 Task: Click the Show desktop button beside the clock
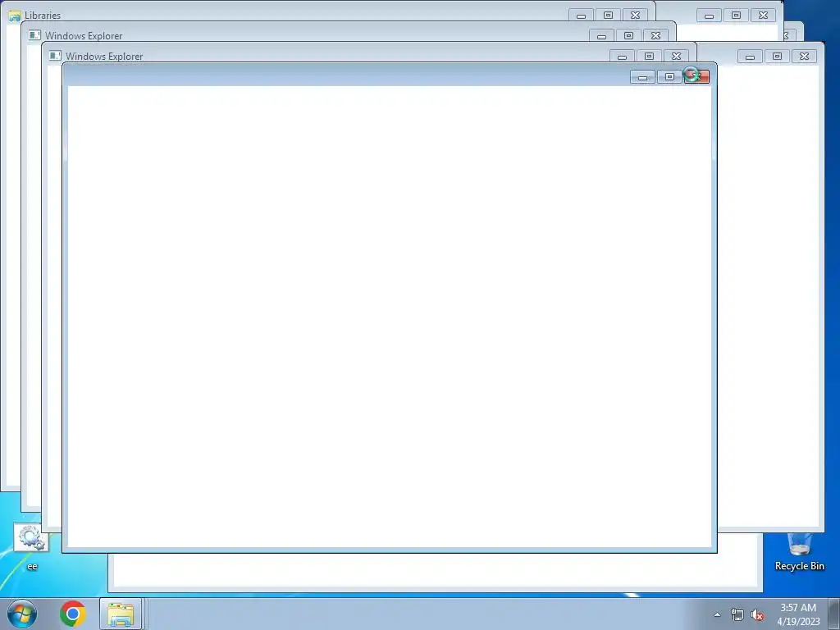(x=833, y=614)
